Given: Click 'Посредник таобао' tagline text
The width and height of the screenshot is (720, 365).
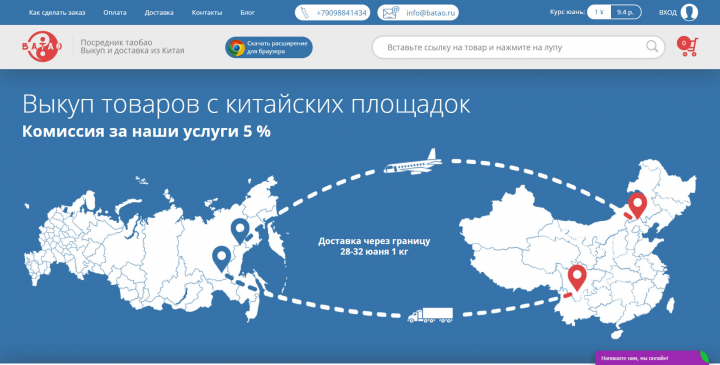Looking at the screenshot, I should point(116,42).
